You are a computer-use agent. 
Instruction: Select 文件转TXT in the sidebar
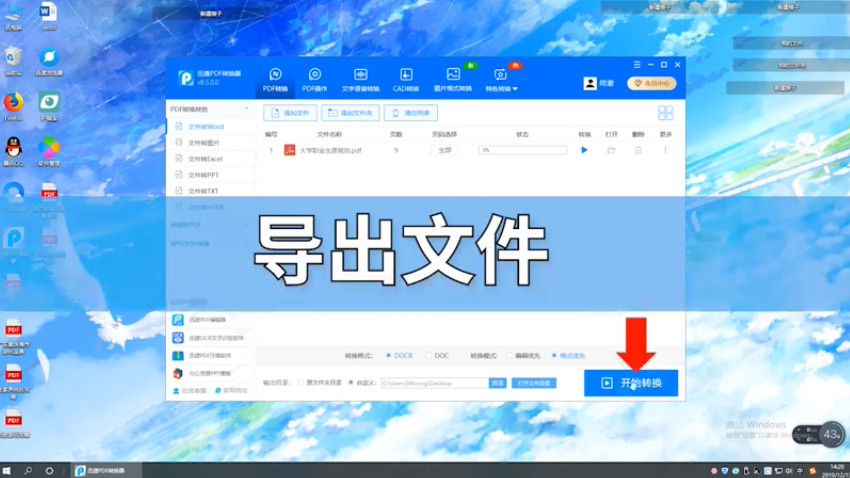coord(211,191)
